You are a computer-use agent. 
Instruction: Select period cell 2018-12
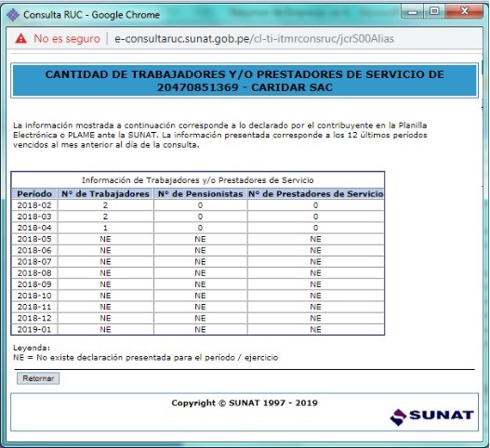pos(34,318)
